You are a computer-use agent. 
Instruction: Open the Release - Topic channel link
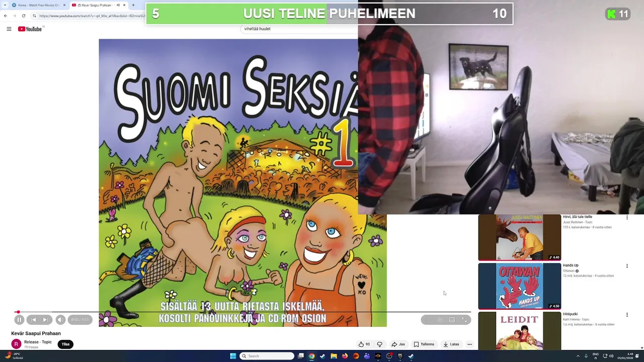pyautogui.click(x=38, y=342)
